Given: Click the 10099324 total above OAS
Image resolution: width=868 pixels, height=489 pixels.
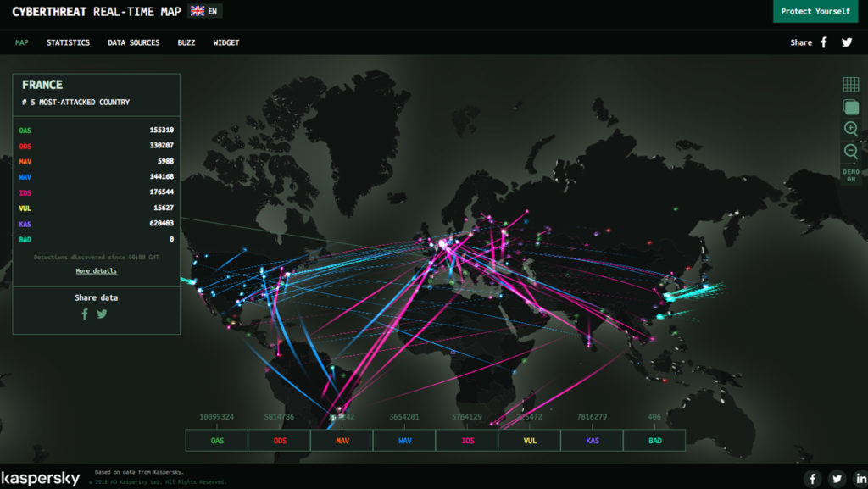Looking at the screenshot, I should (x=216, y=416).
